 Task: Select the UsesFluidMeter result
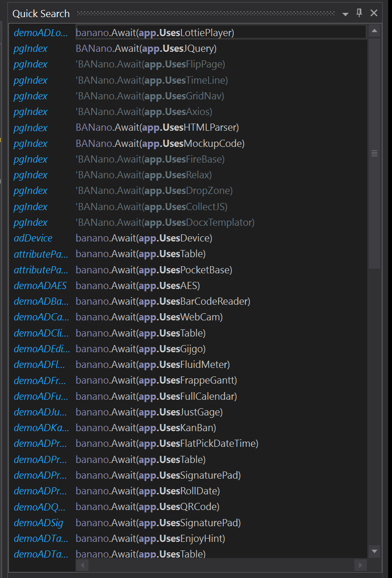(x=153, y=365)
